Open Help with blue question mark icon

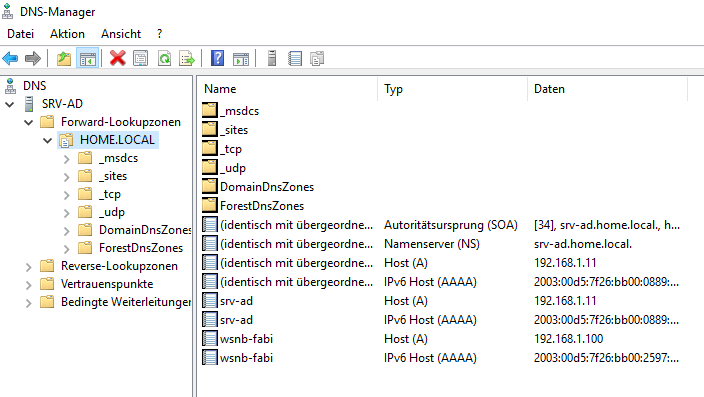[x=217, y=58]
